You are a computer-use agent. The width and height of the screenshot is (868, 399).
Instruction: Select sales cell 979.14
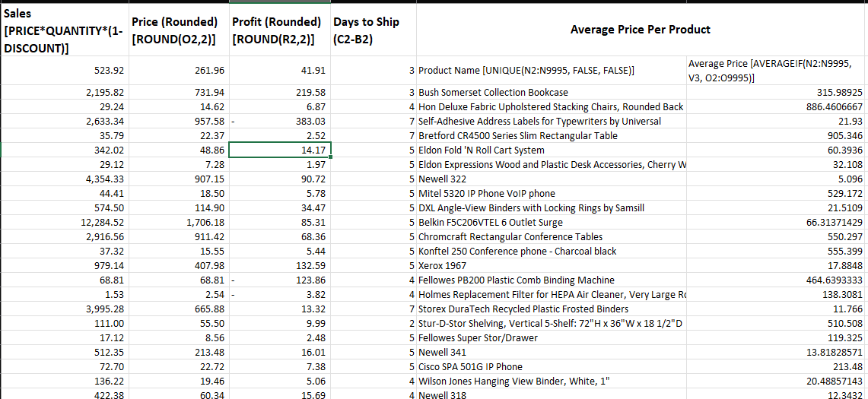point(64,265)
